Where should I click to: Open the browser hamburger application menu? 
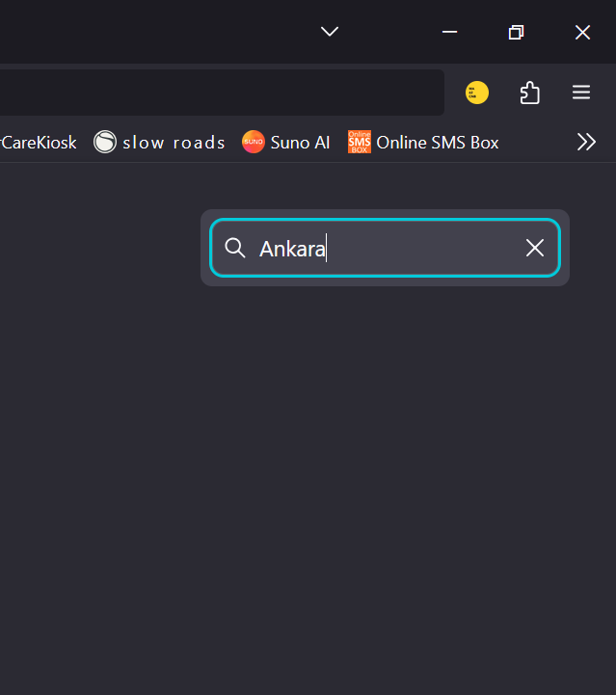click(x=581, y=93)
